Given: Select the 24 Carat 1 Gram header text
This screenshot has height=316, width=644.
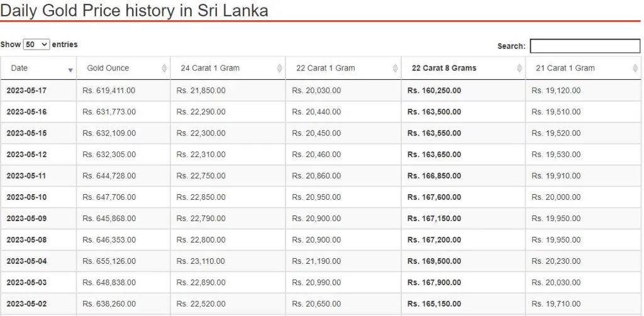Looking at the screenshot, I should pyautogui.click(x=210, y=68).
